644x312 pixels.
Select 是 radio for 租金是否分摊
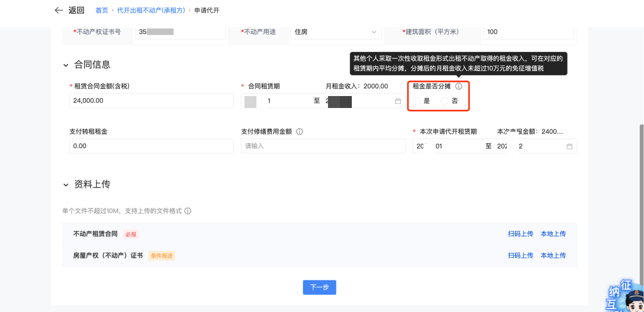[x=416, y=101]
